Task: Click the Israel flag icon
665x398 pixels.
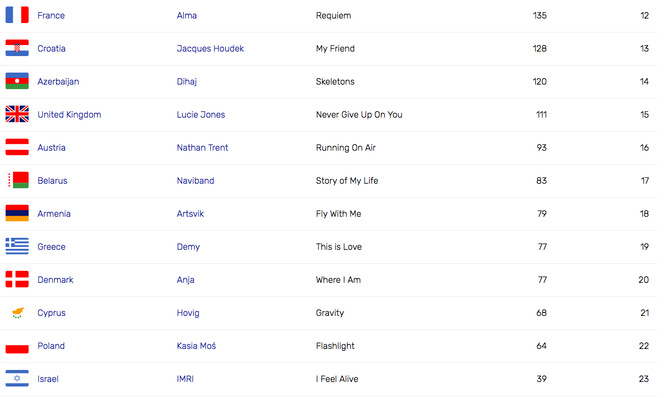Action: [x=17, y=378]
